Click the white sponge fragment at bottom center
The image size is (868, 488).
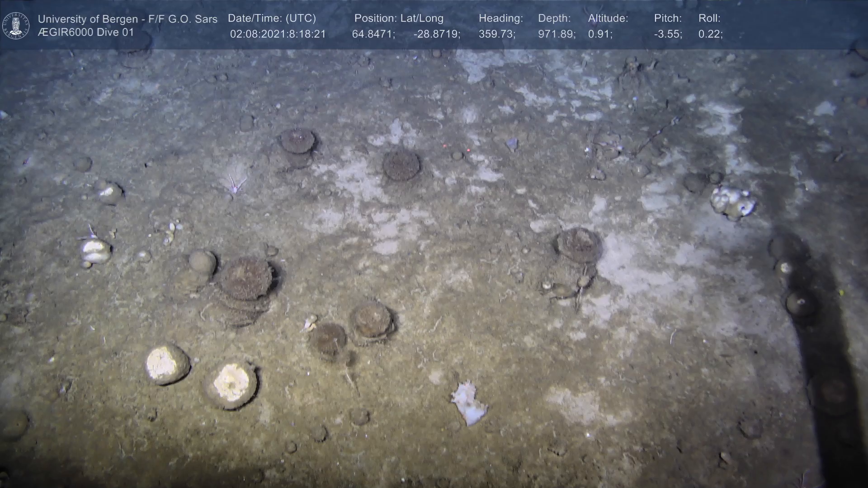(468, 404)
